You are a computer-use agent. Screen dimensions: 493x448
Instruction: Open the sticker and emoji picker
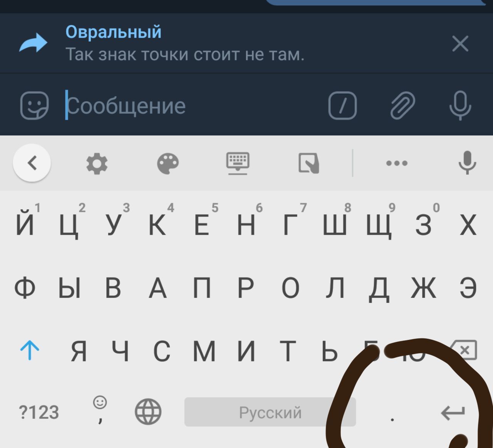[x=34, y=105]
